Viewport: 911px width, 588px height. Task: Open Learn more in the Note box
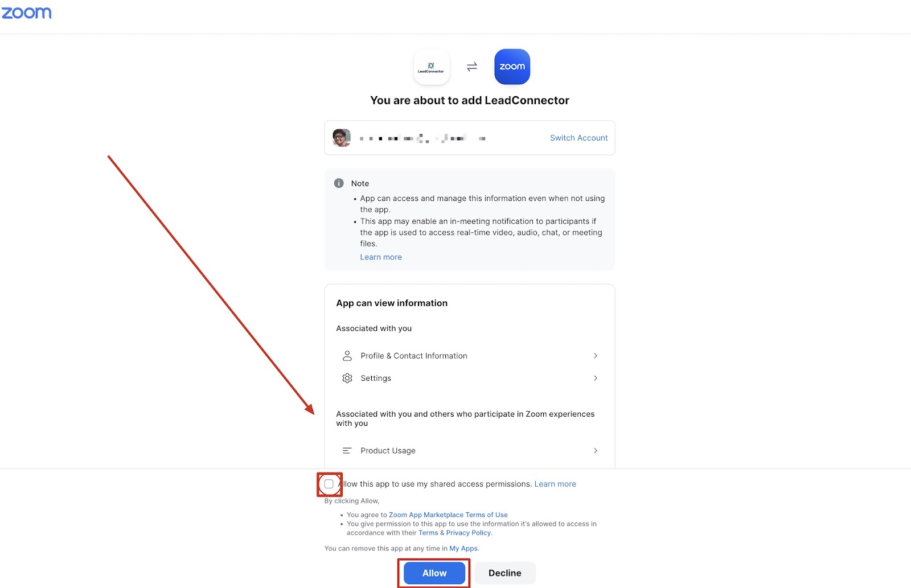[381, 257]
